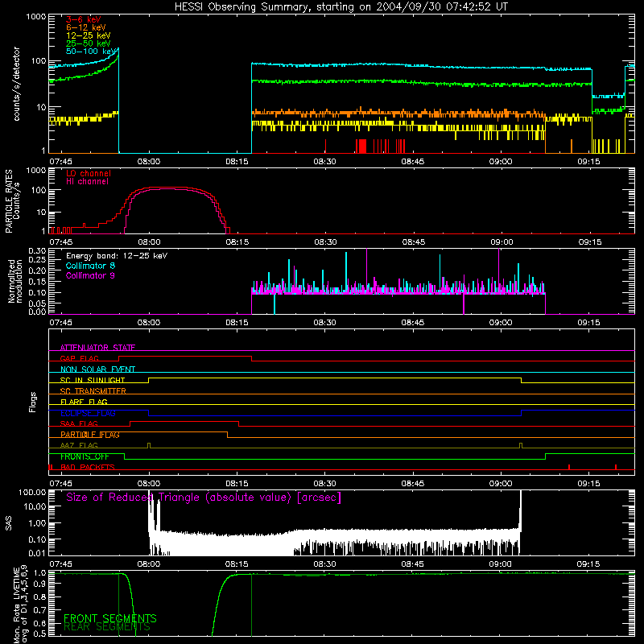The height and width of the screenshot is (644, 644).
Task: Select the SC_TRANSMITTER flag label
Action: pyautogui.click(x=93, y=391)
